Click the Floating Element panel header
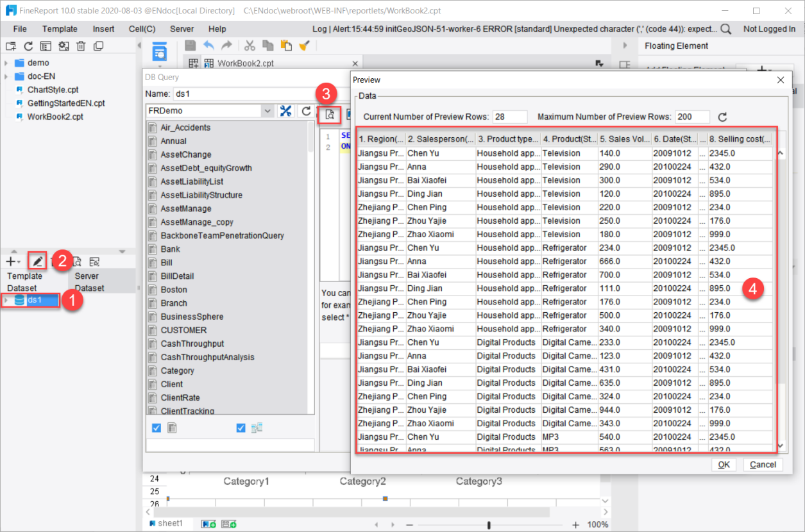805x532 pixels. pos(676,46)
